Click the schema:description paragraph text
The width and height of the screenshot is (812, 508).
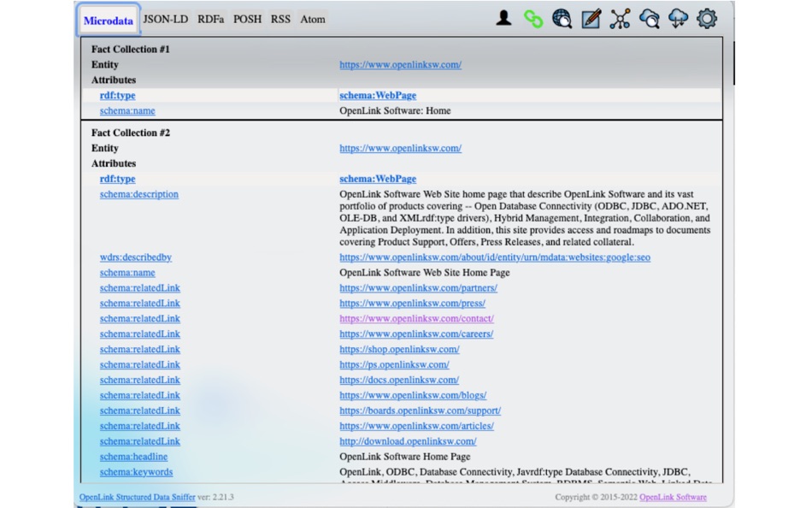pos(525,218)
